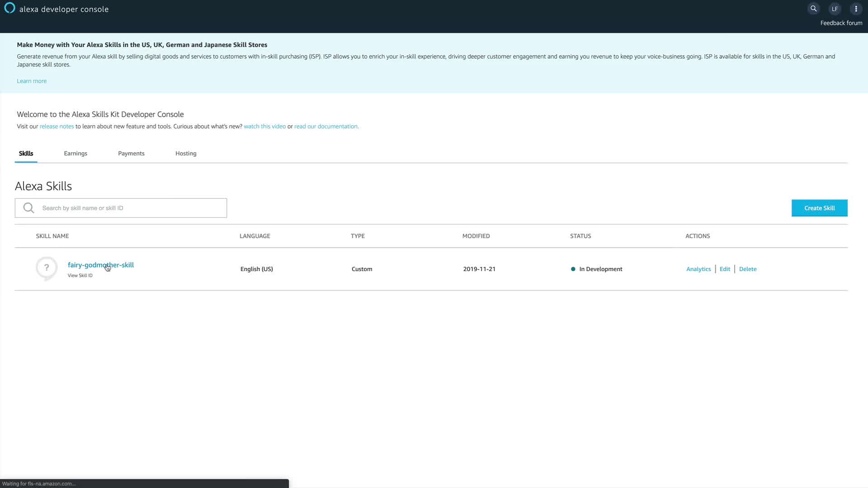Click View Skill ID under the skill name
The image size is (868, 488).
[80, 276]
